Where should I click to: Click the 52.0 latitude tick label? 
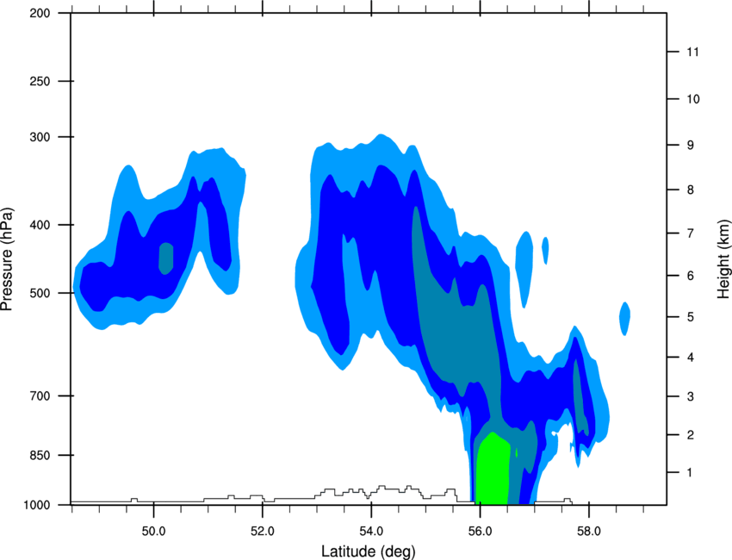tap(263, 532)
